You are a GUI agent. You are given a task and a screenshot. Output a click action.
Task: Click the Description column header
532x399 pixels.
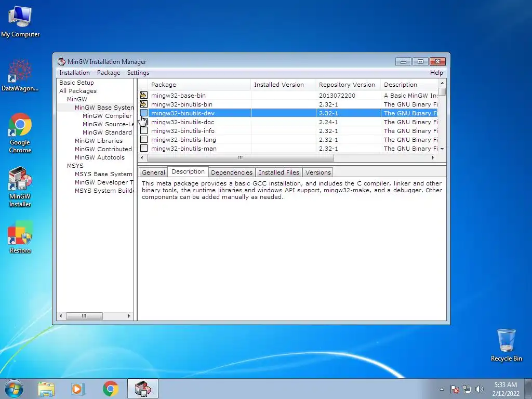409,85
